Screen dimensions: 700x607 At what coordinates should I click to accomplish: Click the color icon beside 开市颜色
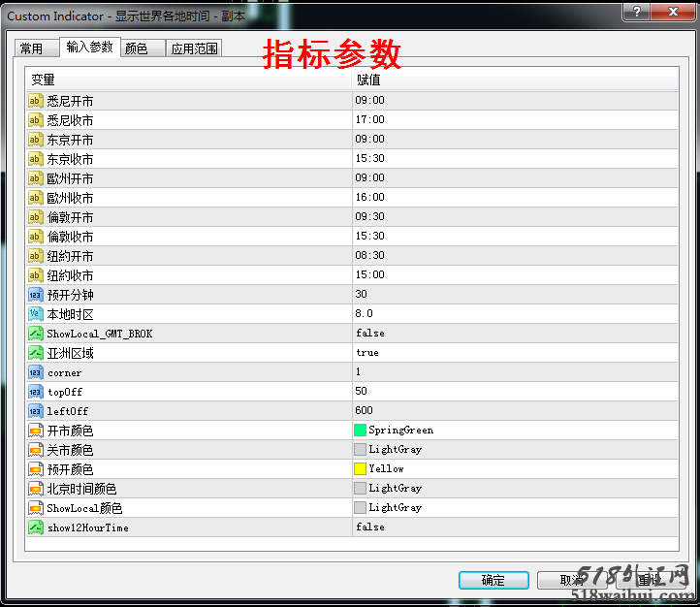(35, 431)
